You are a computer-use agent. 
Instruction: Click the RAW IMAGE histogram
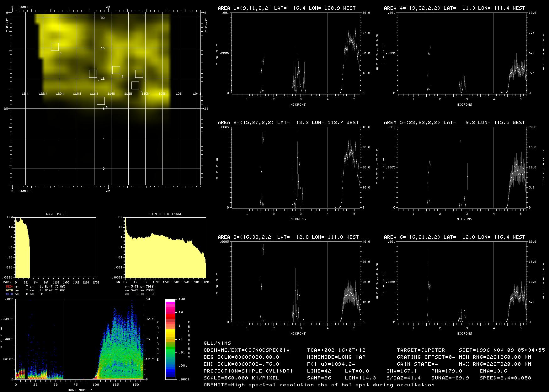click(x=56, y=247)
